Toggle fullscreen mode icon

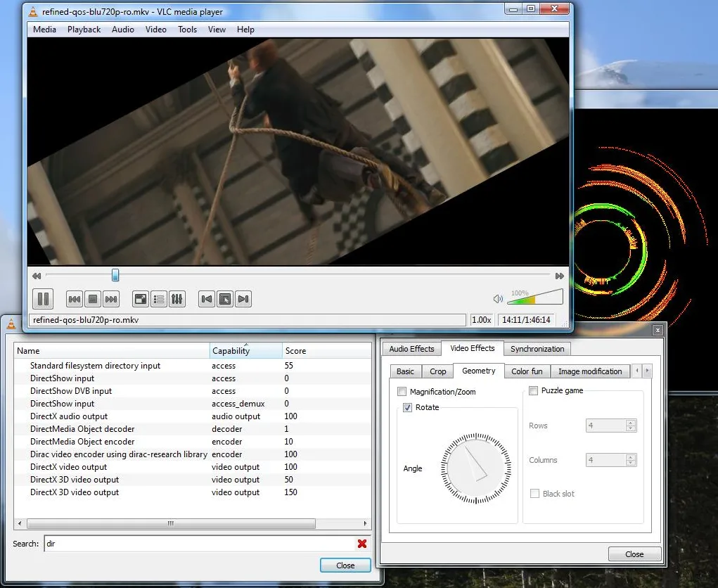(140, 299)
